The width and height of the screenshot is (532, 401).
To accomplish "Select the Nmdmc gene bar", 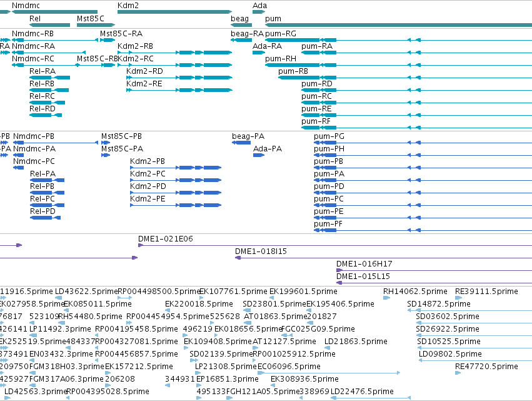I will pyautogui.click(x=54, y=12).
